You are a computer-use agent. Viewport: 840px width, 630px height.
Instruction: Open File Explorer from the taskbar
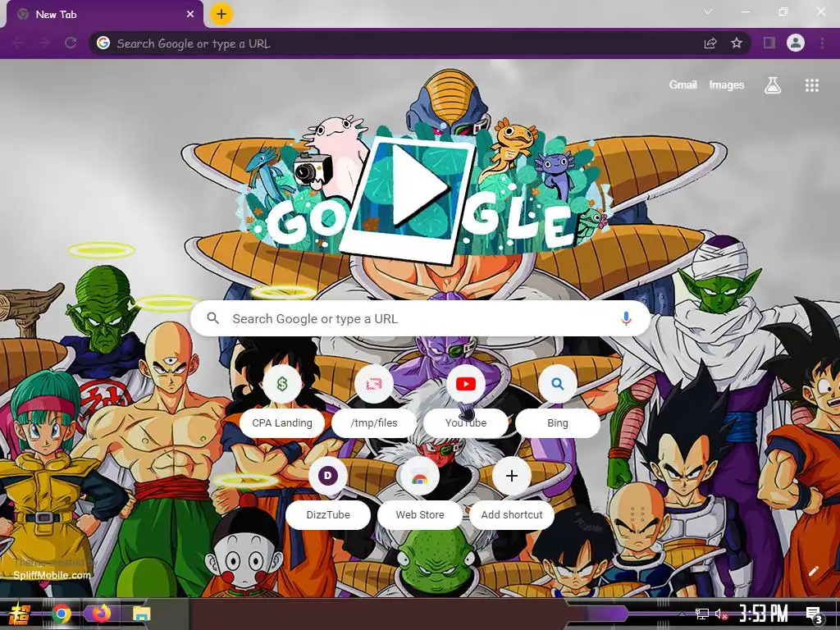click(x=141, y=614)
